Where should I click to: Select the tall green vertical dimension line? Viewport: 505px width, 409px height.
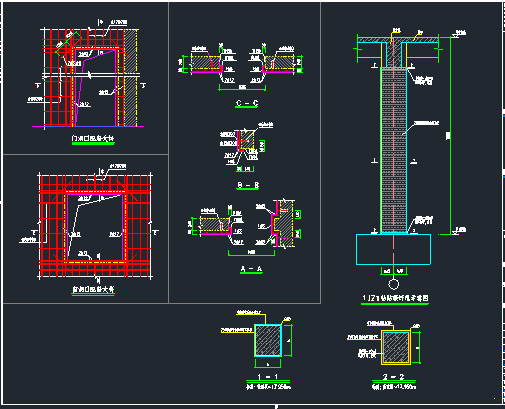tap(450, 135)
